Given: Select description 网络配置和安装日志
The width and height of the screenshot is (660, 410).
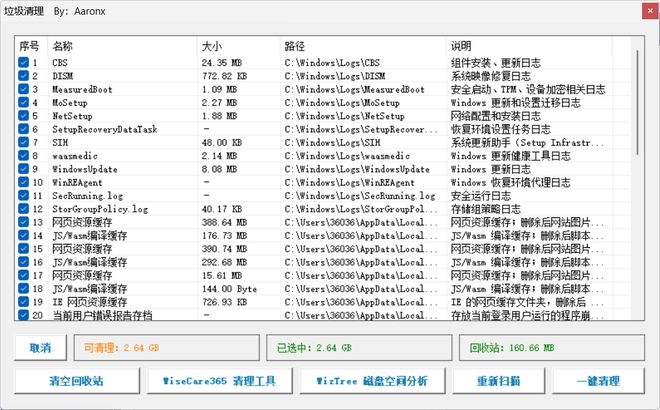Looking at the screenshot, I should [x=495, y=116].
